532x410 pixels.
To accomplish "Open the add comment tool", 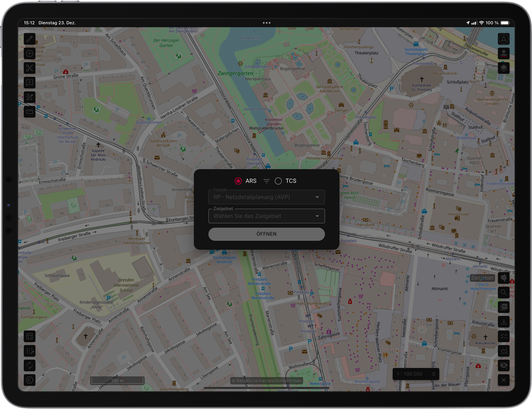I will [x=29, y=83].
